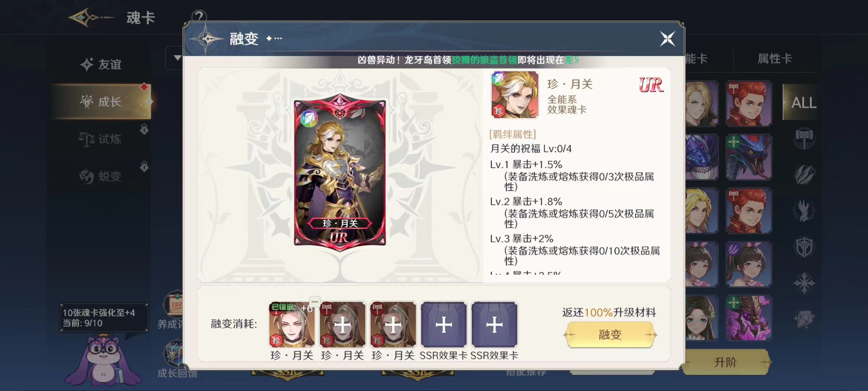Select the shield class filter icon
Image resolution: width=868 pixels, height=391 pixels.
(804, 247)
